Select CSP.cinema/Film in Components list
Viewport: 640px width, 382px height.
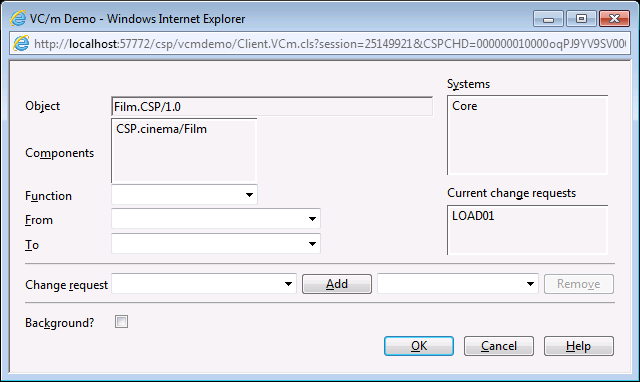[x=162, y=129]
